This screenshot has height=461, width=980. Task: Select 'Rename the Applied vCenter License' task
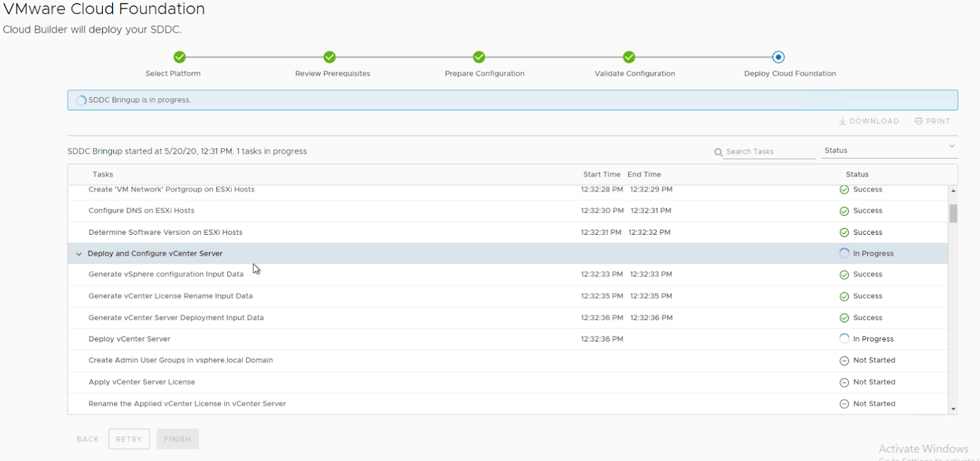click(508, 403)
